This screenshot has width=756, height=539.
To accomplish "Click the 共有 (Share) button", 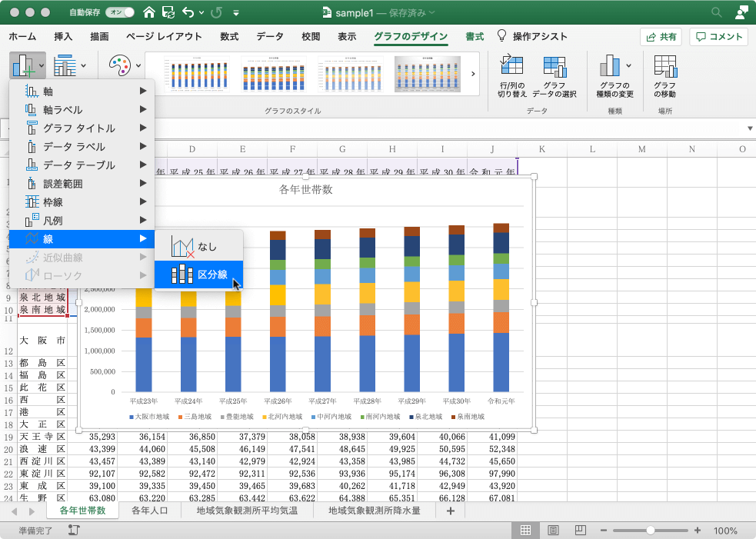I will (x=661, y=37).
